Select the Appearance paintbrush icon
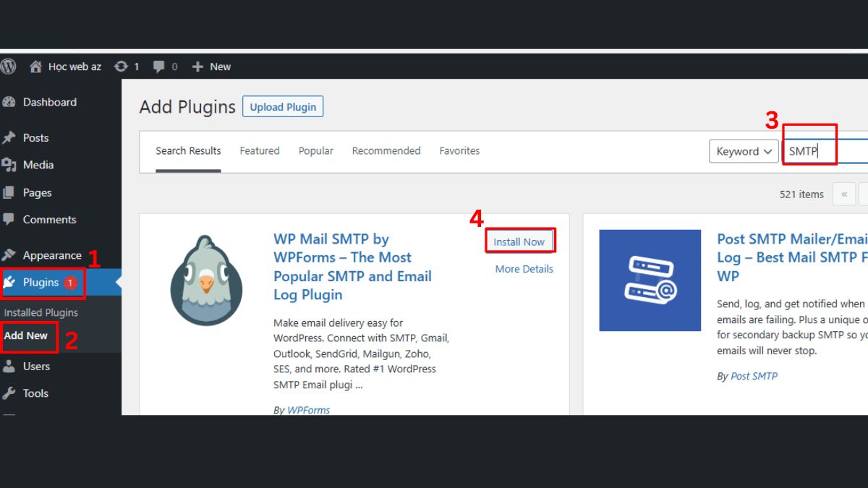Screen dimensions: 868x488 (x=10, y=254)
